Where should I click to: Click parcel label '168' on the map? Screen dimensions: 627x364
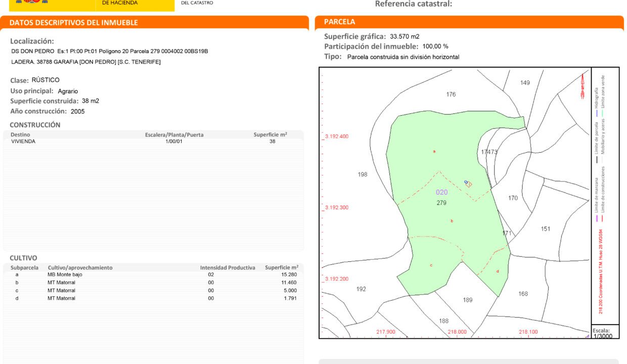tap(523, 294)
